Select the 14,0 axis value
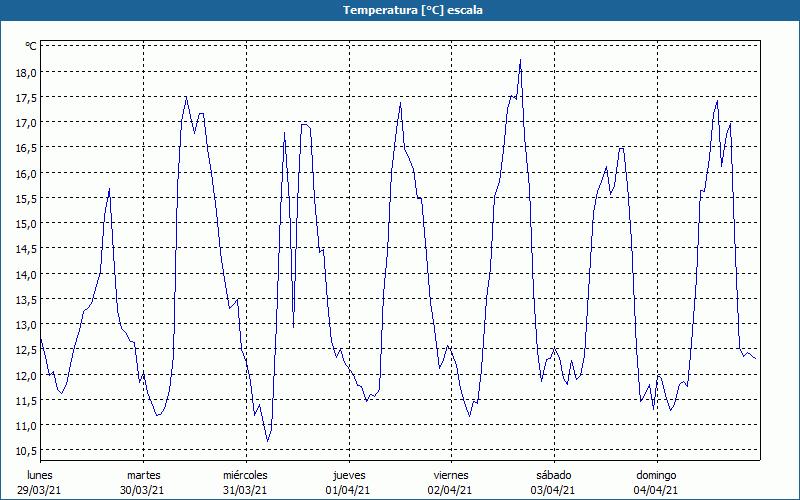The image size is (800, 500). [26, 274]
